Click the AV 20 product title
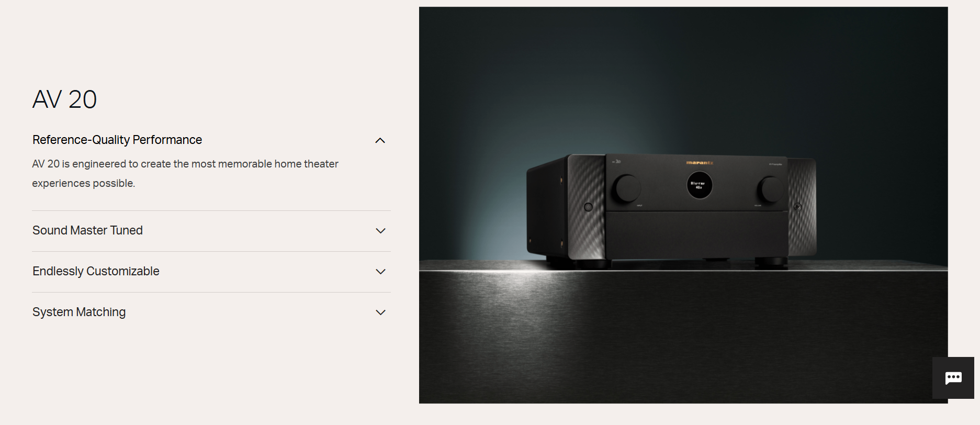The height and width of the screenshot is (425, 980). pos(64,99)
